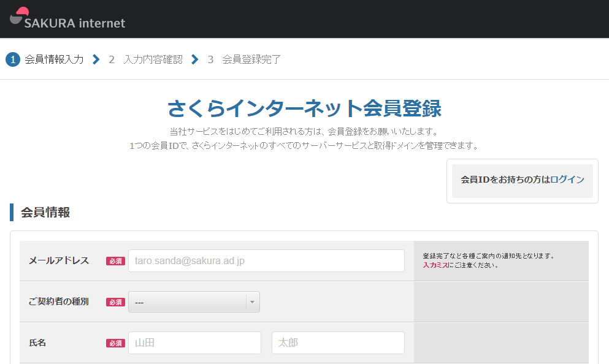
Task: Select the 会員情報入力 step label
Action: coord(54,59)
